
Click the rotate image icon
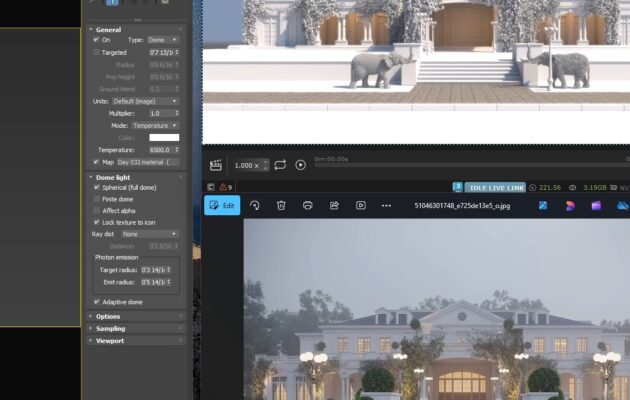(255, 205)
